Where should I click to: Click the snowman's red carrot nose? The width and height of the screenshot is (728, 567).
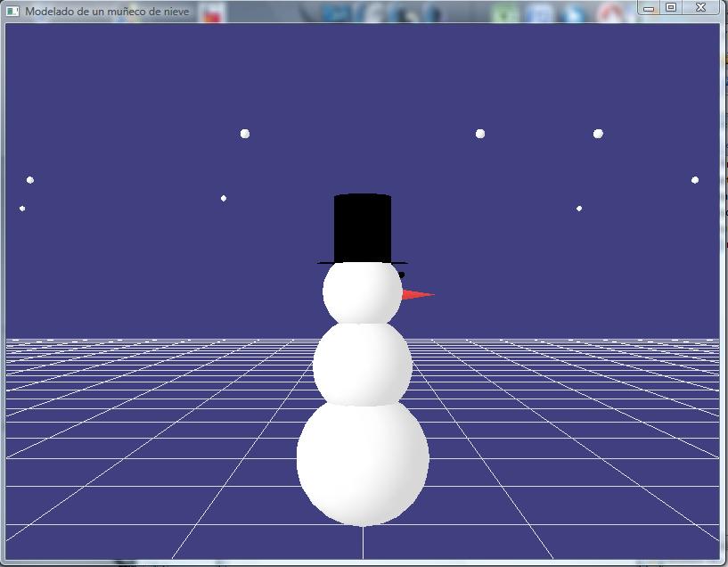click(x=418, y=294)
